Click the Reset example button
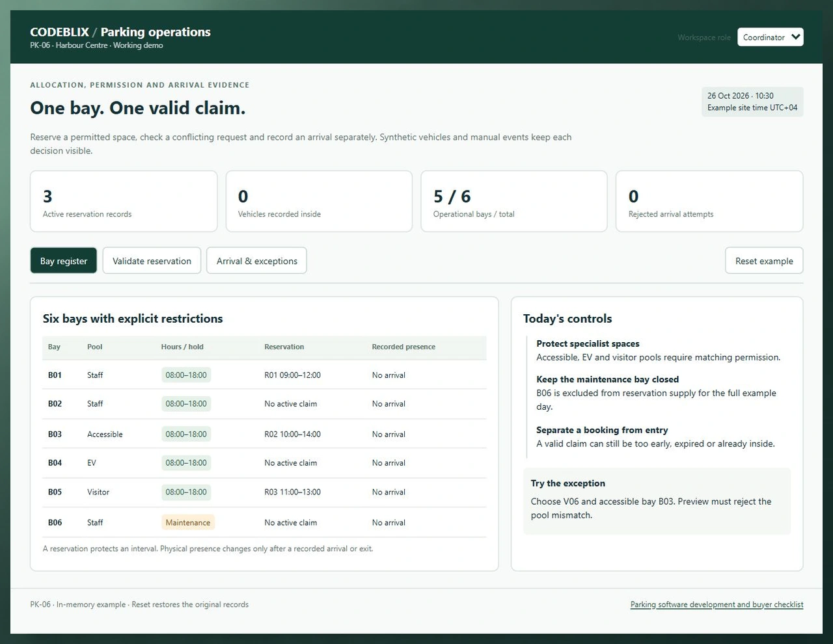833x644 pixels. [x=764, y=261]
